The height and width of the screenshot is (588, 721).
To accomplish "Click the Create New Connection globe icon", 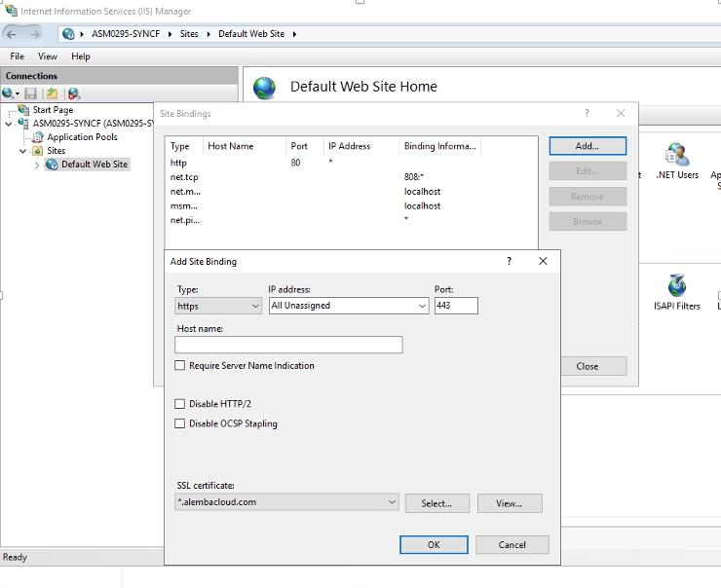I will [x=9, y=93].
